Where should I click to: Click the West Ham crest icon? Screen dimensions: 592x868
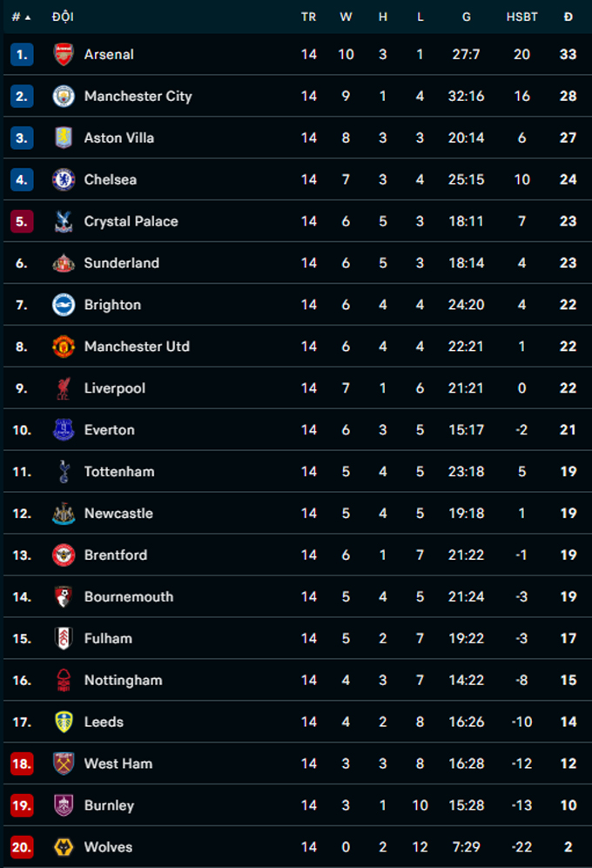(64, 764)
